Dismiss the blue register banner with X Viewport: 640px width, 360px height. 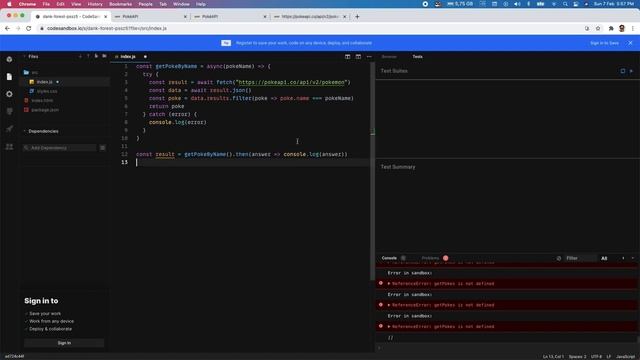click(630, 43)
